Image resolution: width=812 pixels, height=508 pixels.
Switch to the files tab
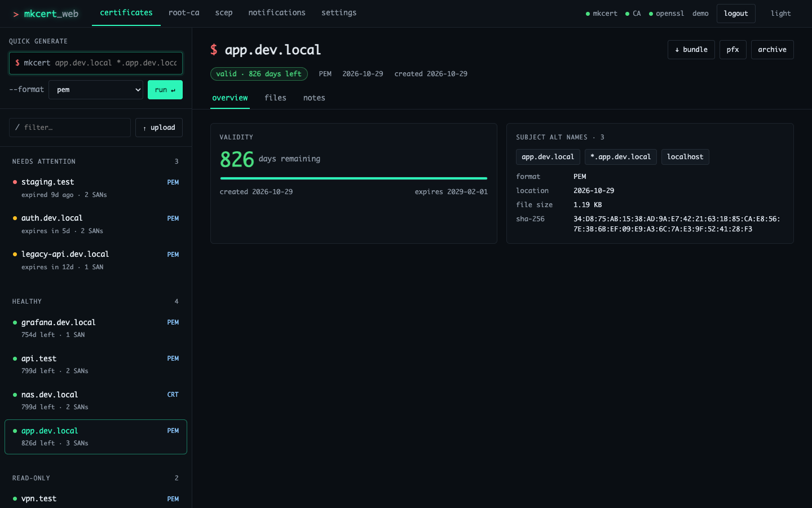pyautogui.click(x=276, y=98)
